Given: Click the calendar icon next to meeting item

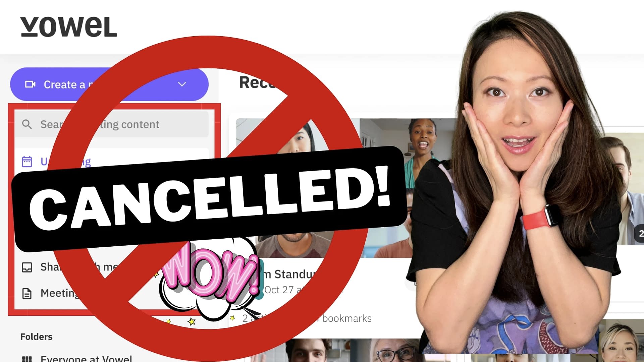Looking at the screenshot, I should 26,161.
